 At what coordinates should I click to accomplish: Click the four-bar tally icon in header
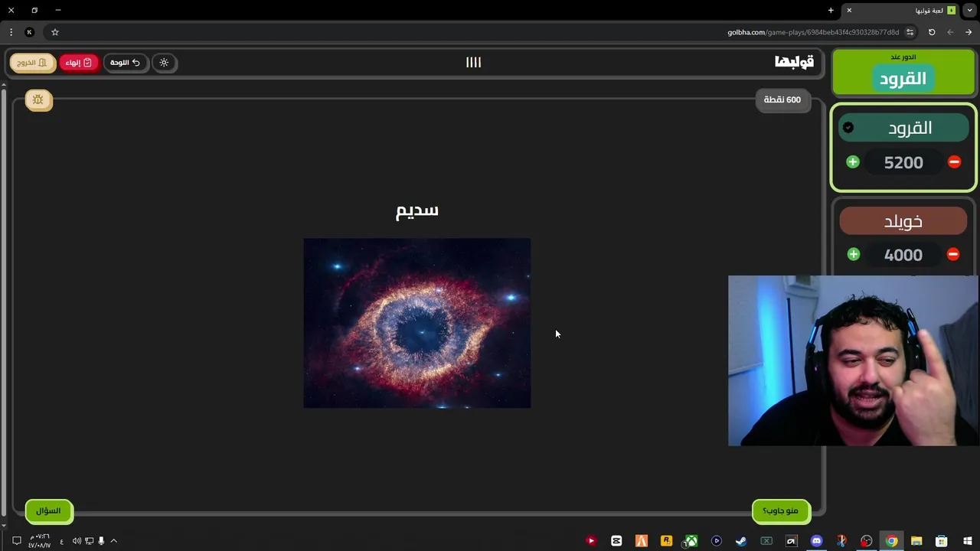click(474, 62)
